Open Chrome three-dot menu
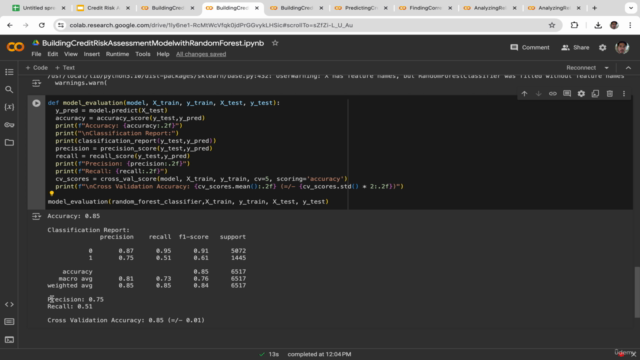The image size is (640, 360). pos(630,25)
